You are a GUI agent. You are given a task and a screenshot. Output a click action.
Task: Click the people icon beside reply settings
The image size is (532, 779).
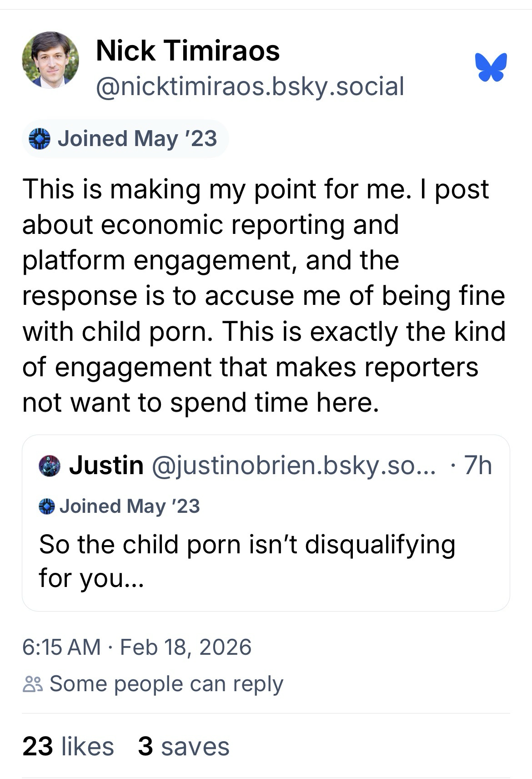(33, 684)
